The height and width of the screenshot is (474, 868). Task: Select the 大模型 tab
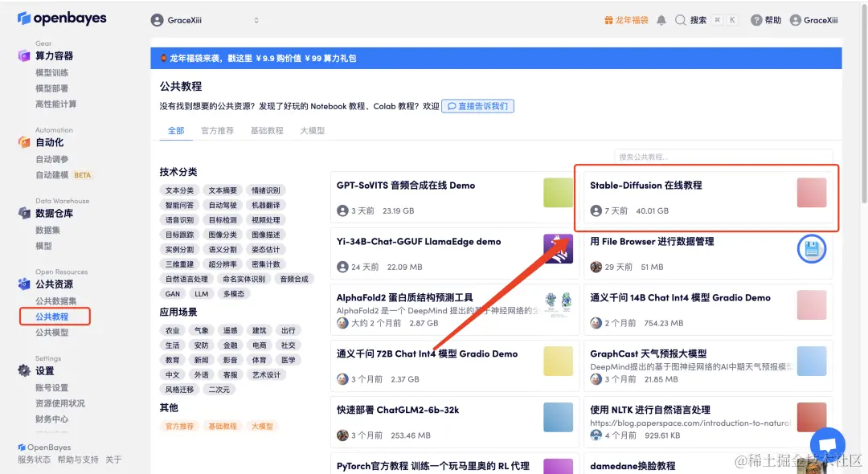tap(312, 130)
